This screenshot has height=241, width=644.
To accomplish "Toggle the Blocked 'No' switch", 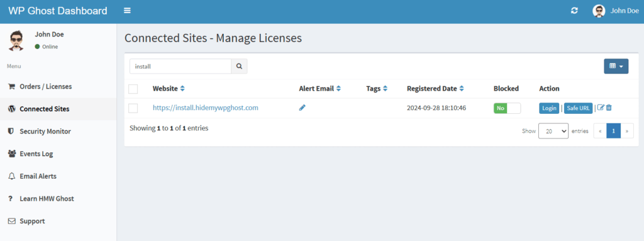I will pyautogui.click(x=507, y=108).
